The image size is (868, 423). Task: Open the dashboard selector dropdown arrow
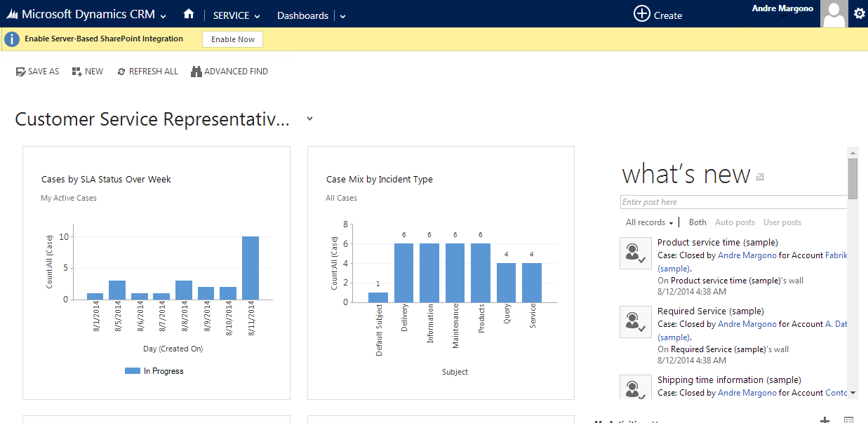[309, 119]
